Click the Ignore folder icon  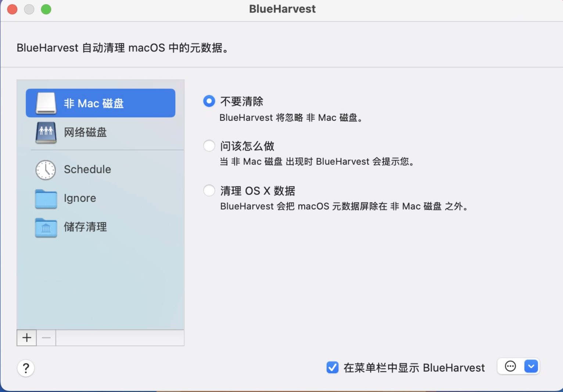pyautogui.click(x=46, y=199)
